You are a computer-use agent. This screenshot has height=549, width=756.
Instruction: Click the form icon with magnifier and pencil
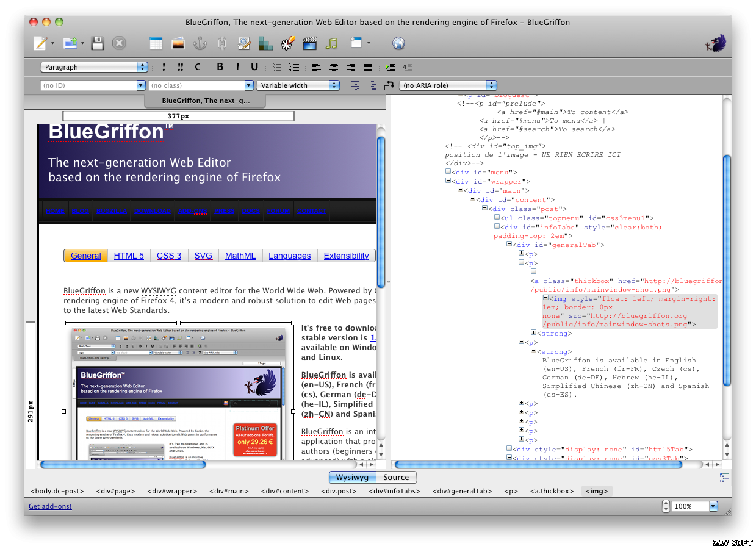(x=244, y=43)
